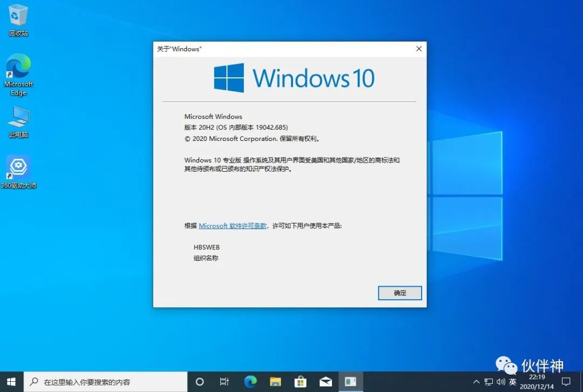Open the volume tray icon
Image resolution: width=583 pixels, height=392 pixels.
501,382
